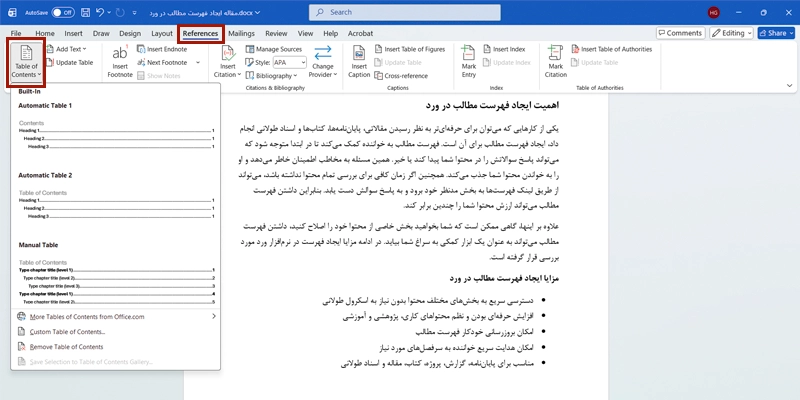This screenshot has width=800, height=400.
Task: Click Insert Endnote
Action: (162, 49)
